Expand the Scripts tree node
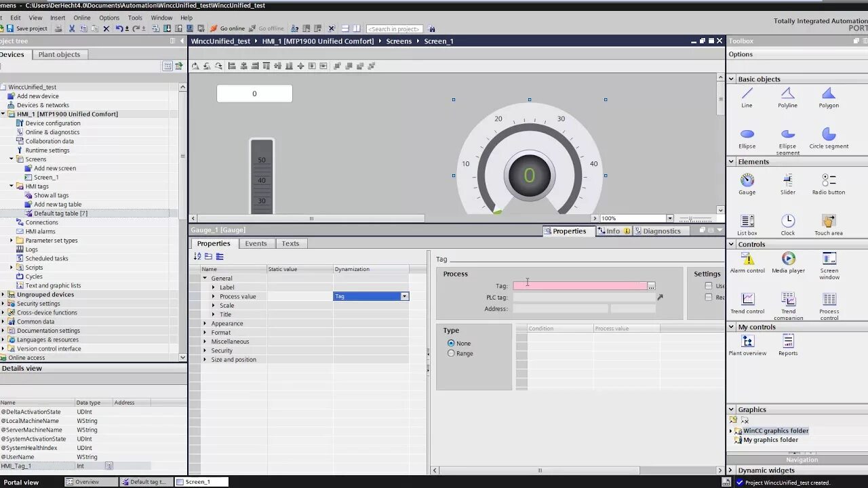This screenshot has height=488, width=868. pos(12,267)
